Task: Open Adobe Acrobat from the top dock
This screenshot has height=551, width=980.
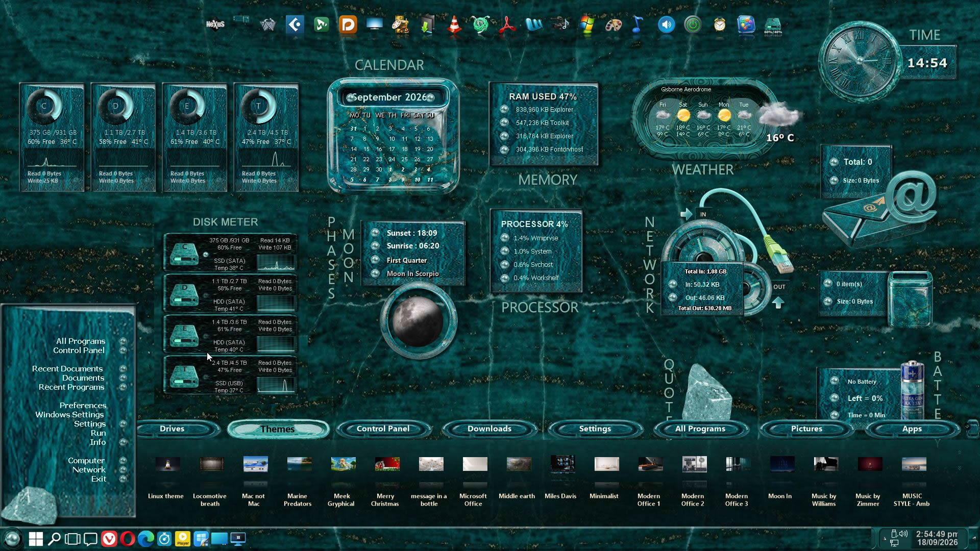Action: 507,24
